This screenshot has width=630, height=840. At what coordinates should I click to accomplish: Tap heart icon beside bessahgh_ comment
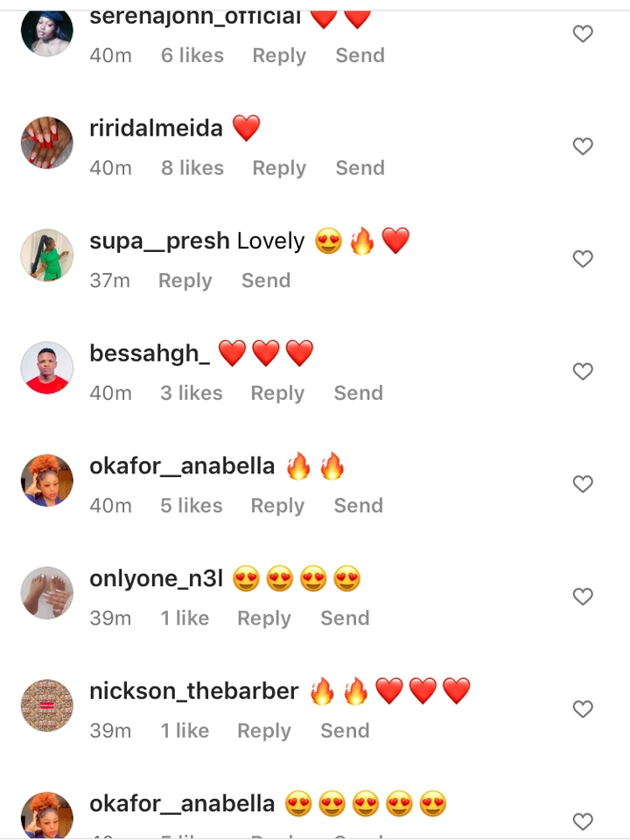(x=583, y=371)
